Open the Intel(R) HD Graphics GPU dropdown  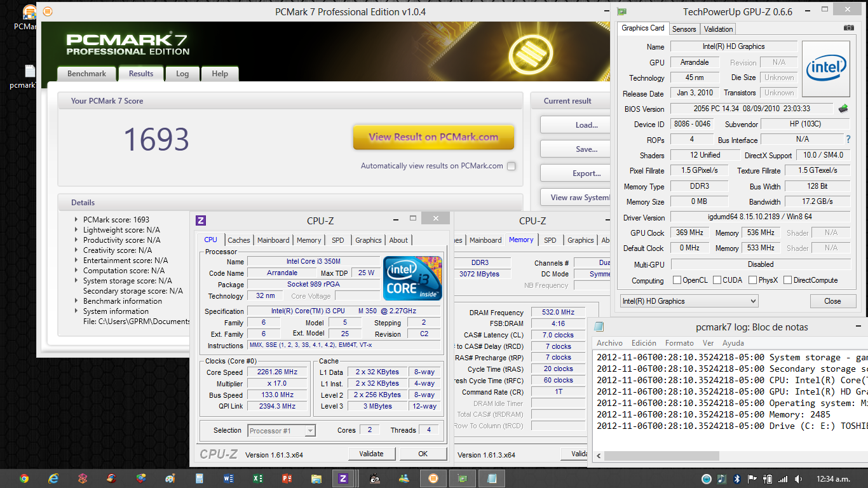(x=689, y=301)
